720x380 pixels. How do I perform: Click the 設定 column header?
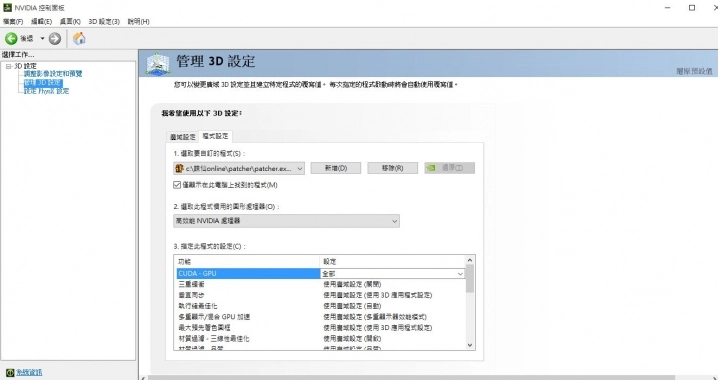tap(393, 262)
